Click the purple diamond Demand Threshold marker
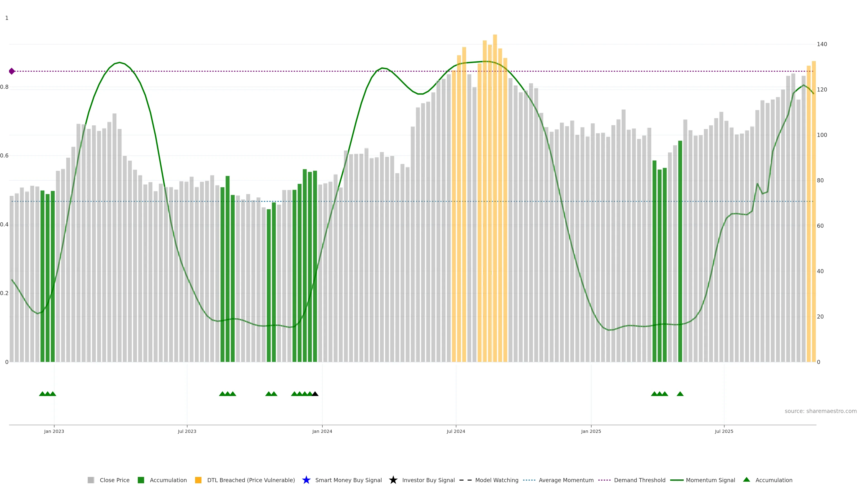 click(12, 71)
